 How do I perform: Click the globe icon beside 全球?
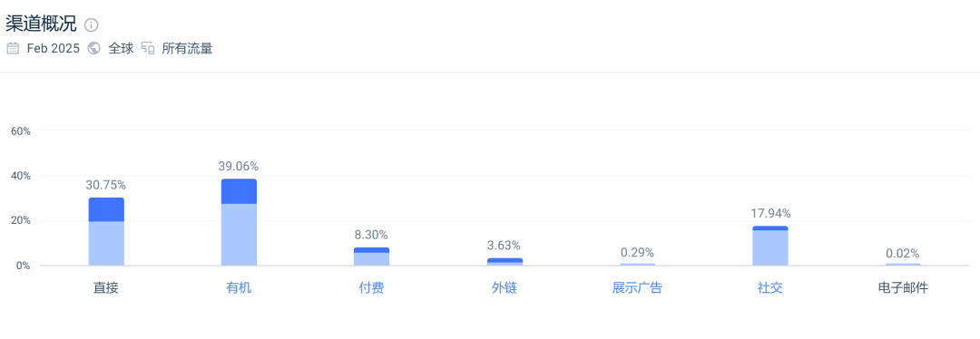click(x=94, y=49)
